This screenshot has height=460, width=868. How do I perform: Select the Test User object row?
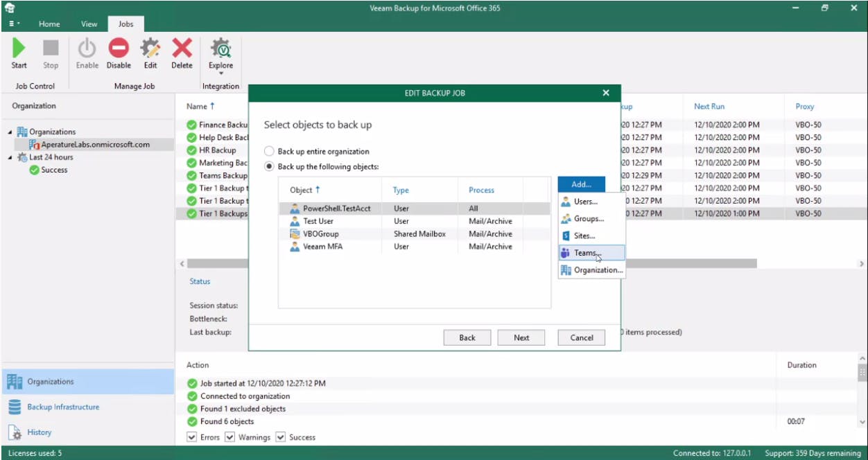click(x=415, y=221)
